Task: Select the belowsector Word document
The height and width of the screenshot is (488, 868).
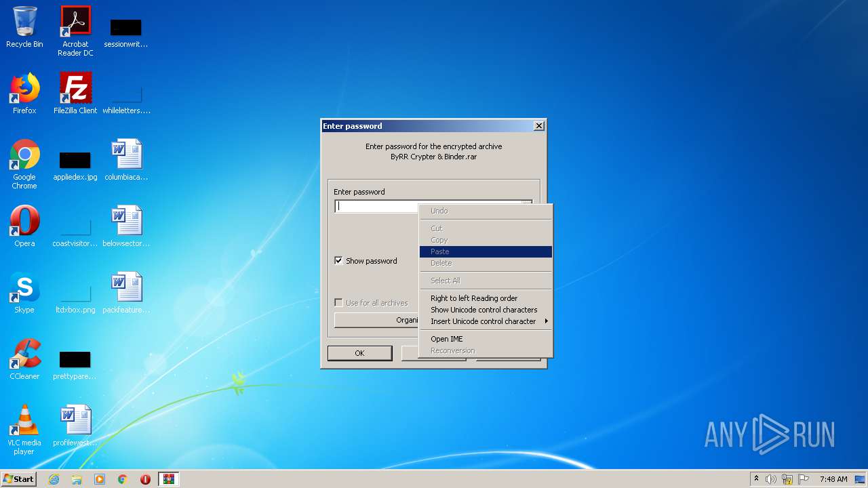Action: (126, 226)
